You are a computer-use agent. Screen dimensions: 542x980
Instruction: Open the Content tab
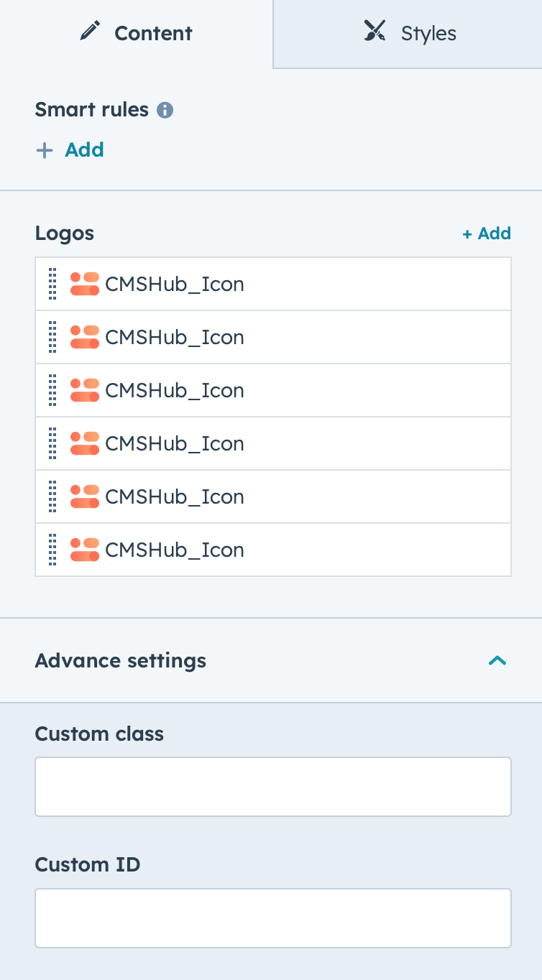point(137,34)
